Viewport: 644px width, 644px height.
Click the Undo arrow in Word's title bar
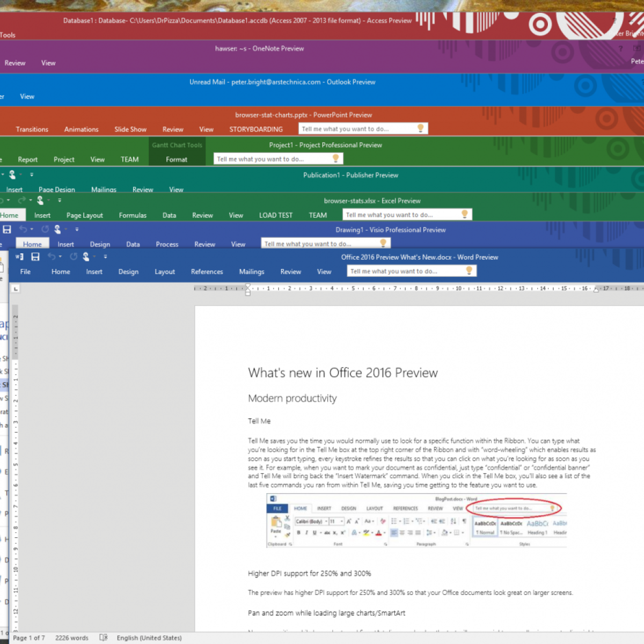pyautogui.click(x=52, y=257)
